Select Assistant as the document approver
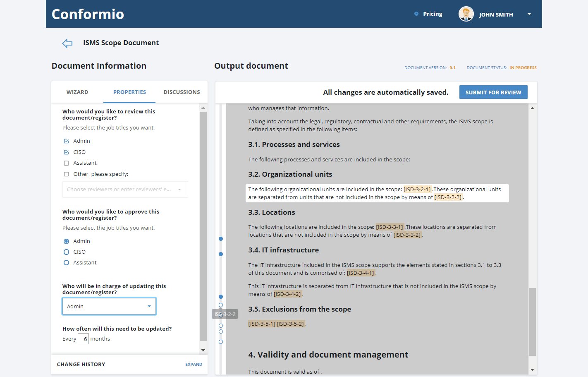 [66, 263]
